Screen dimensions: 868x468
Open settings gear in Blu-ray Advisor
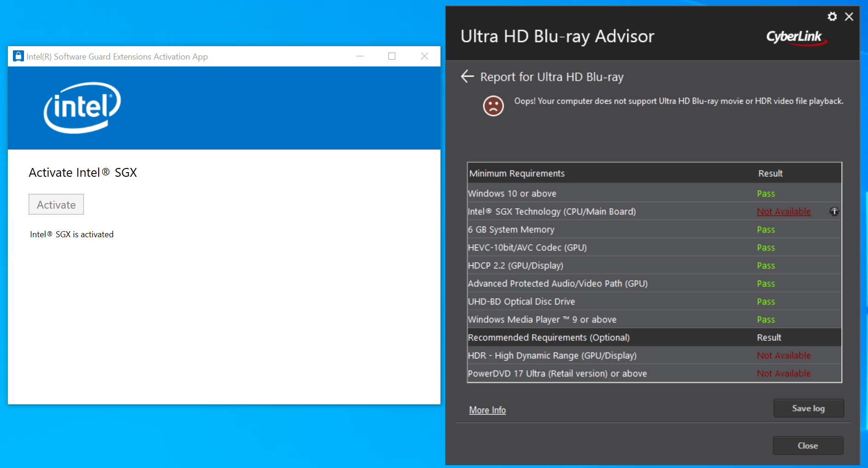pos(832,17)
